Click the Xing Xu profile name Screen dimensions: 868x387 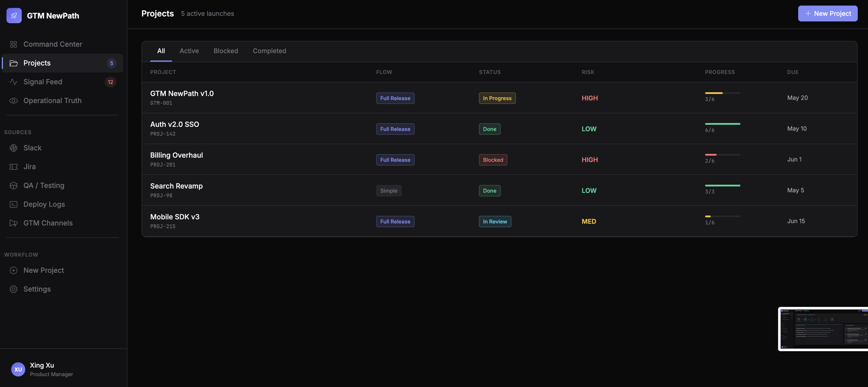(42, 366)
